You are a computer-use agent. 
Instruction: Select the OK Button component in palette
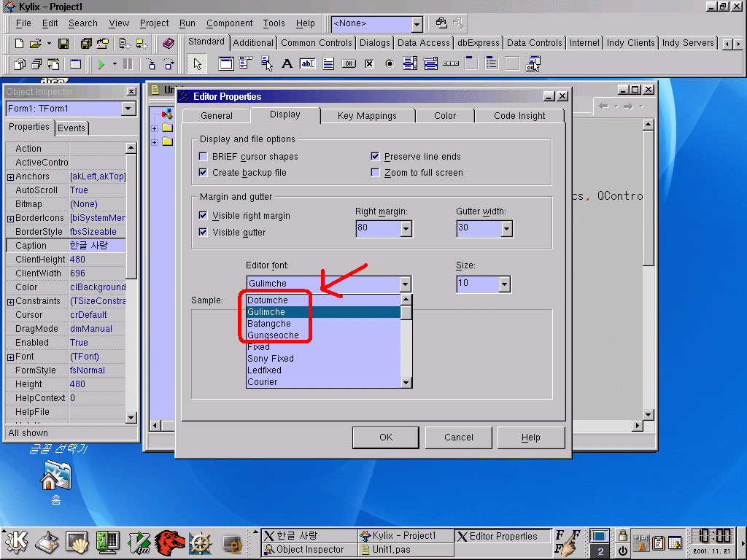pyautogui.click(x=349, y=63)
